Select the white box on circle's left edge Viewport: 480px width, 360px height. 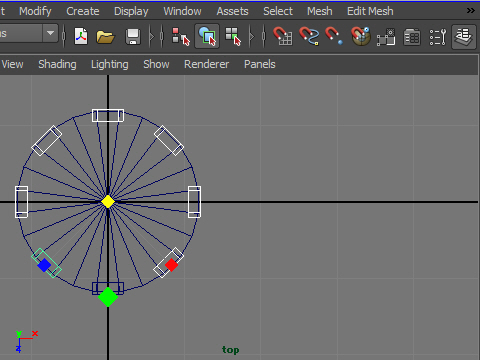(21, 202)
